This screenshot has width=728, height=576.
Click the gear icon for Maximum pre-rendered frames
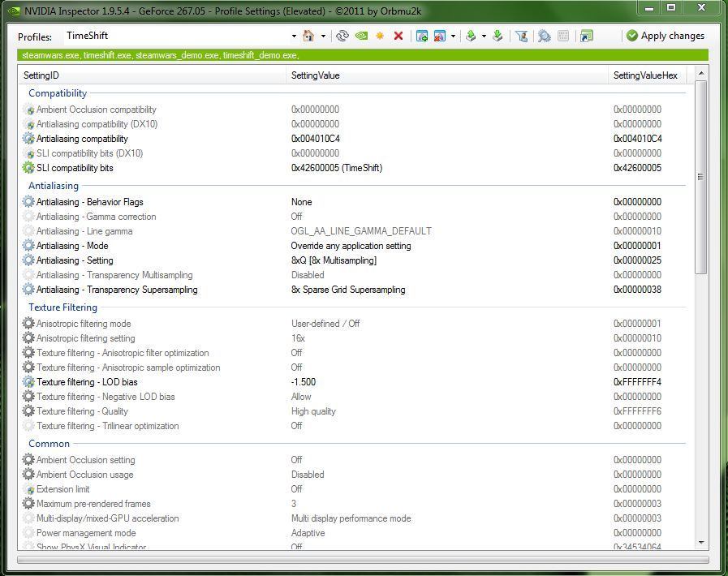point(28,503)
